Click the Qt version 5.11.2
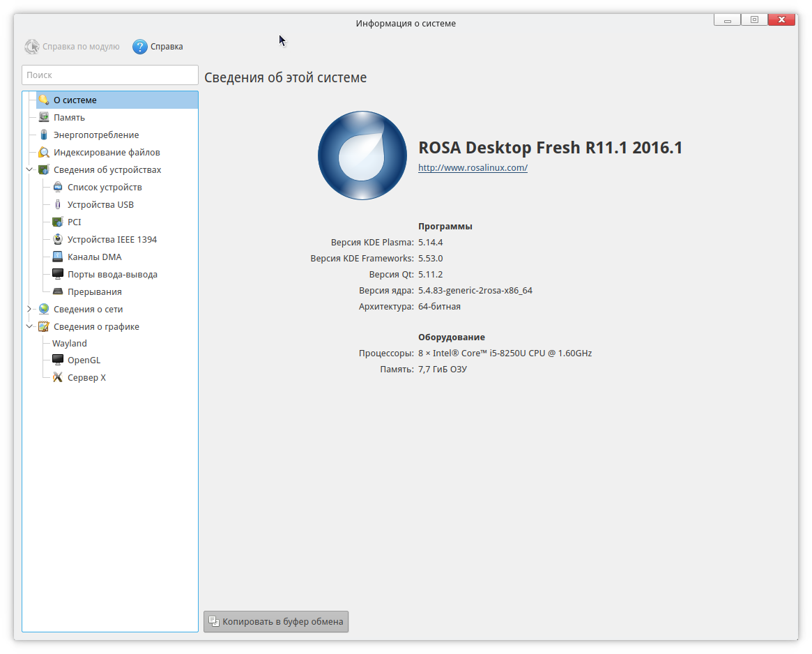 (430, 275)
